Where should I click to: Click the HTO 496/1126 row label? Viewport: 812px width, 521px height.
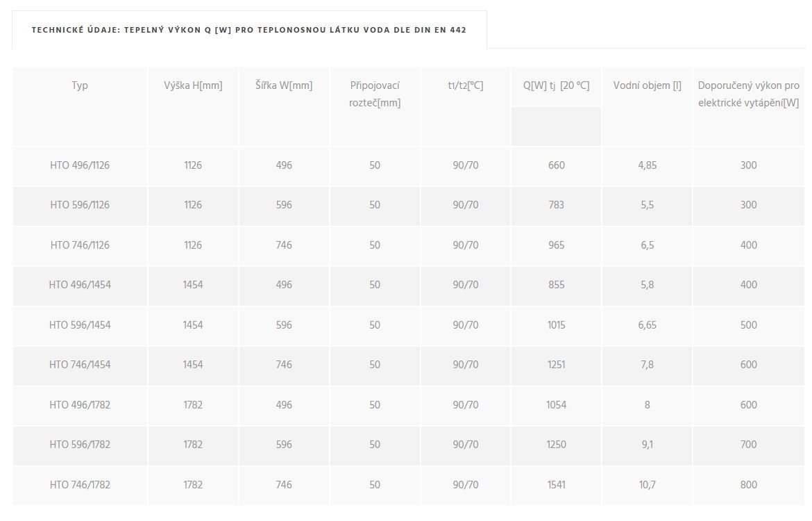click(x=80, y=165)
